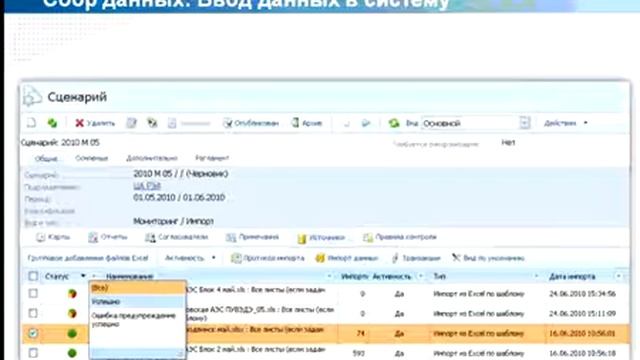Open the Действия dropdown menu
The width and height of the screenshot is (640, 360).
click(x=566, y=123)
